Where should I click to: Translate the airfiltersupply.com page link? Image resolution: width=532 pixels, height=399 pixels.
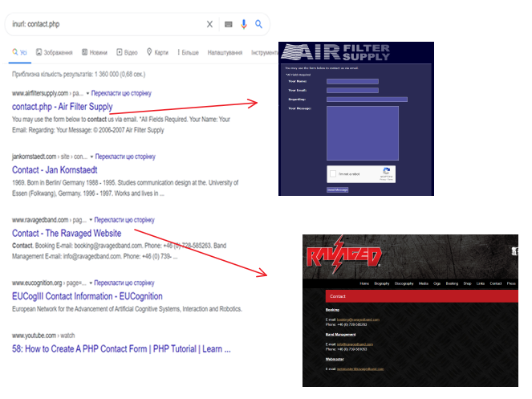121,93
